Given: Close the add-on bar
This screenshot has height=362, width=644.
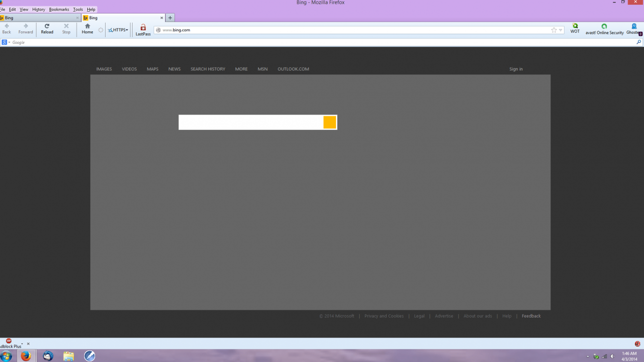Looking at the screenshot, I should (x=28, y=344).
